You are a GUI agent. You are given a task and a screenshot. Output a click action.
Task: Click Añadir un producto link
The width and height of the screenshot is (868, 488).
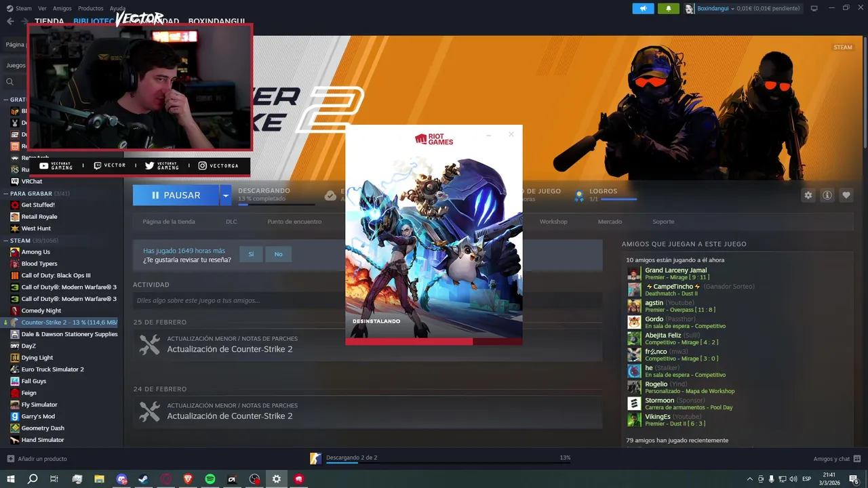(42, 459)
